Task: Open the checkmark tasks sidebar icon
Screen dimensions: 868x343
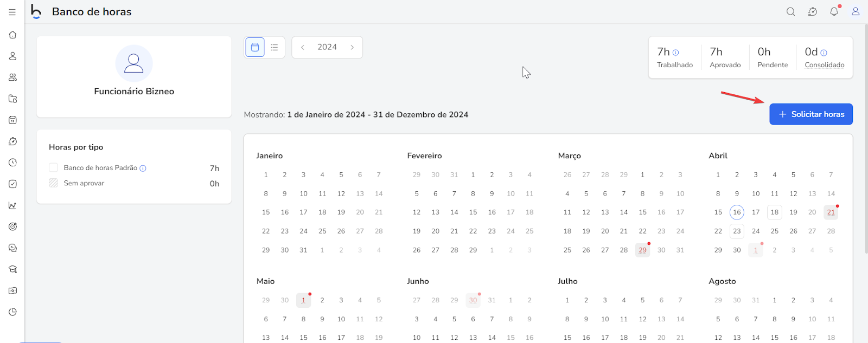Action: [12, 184]
